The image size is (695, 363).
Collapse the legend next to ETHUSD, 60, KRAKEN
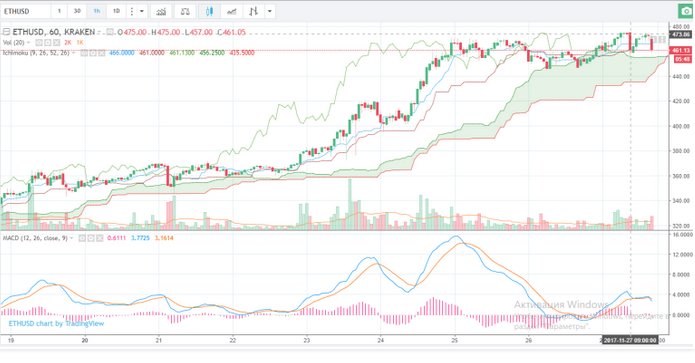coord(6,32)
